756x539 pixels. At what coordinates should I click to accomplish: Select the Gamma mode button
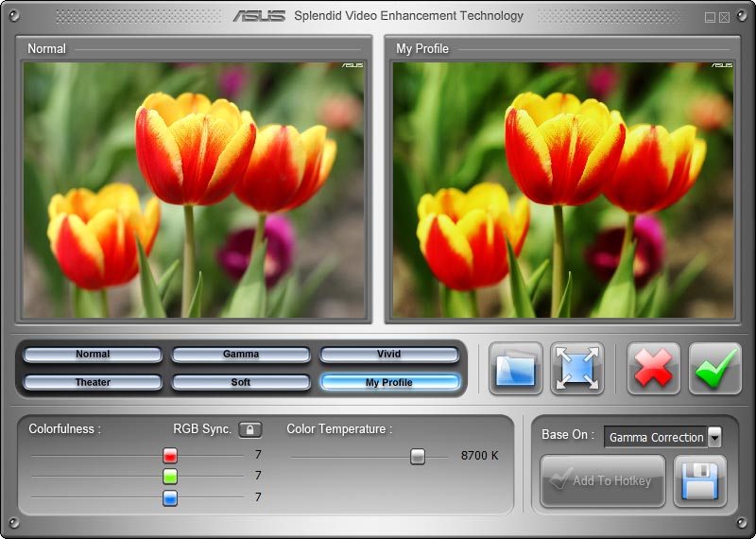point(241,355)
